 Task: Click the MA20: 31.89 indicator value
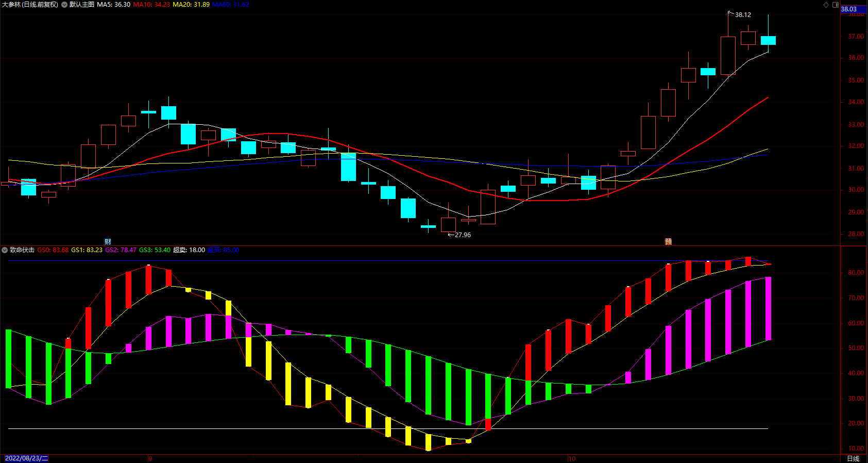click(191, 5)
